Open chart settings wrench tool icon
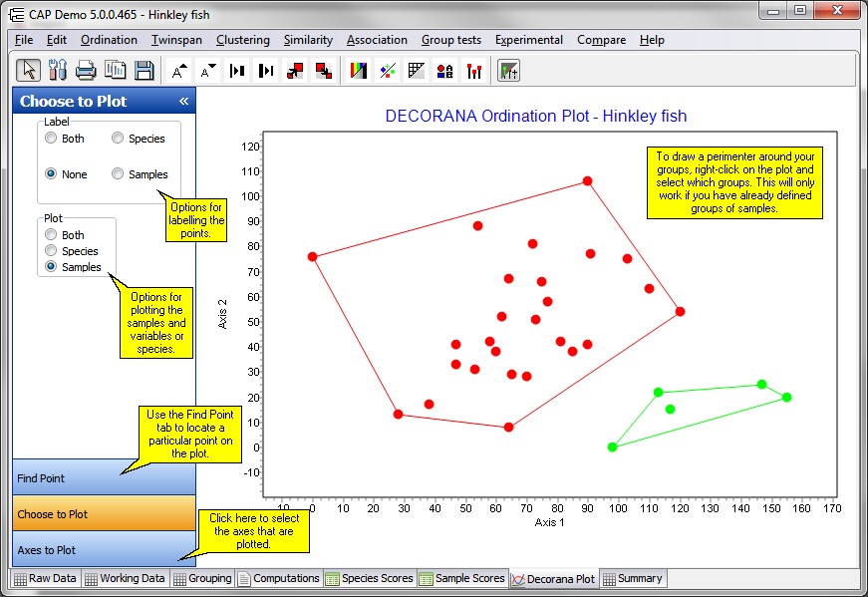 tap(57, 71)
